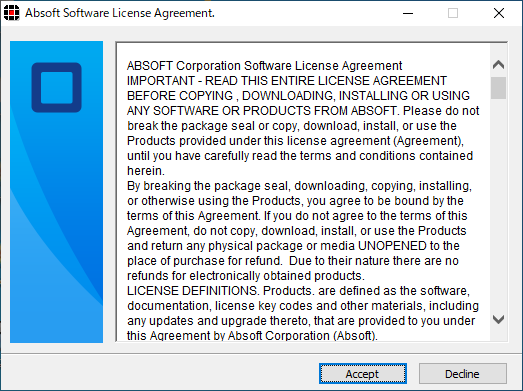523x391 pixels.
Task: Click the blue square logo in the side banner
Action: [x=57, y=87]
